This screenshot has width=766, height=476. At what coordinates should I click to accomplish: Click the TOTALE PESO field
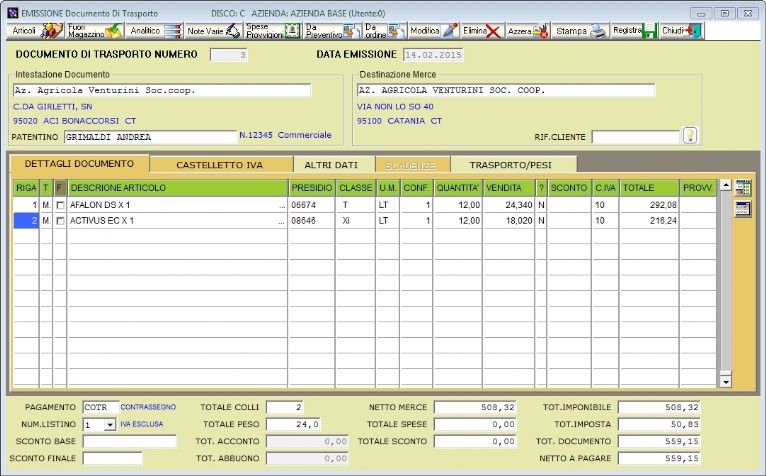coord(293,424)
